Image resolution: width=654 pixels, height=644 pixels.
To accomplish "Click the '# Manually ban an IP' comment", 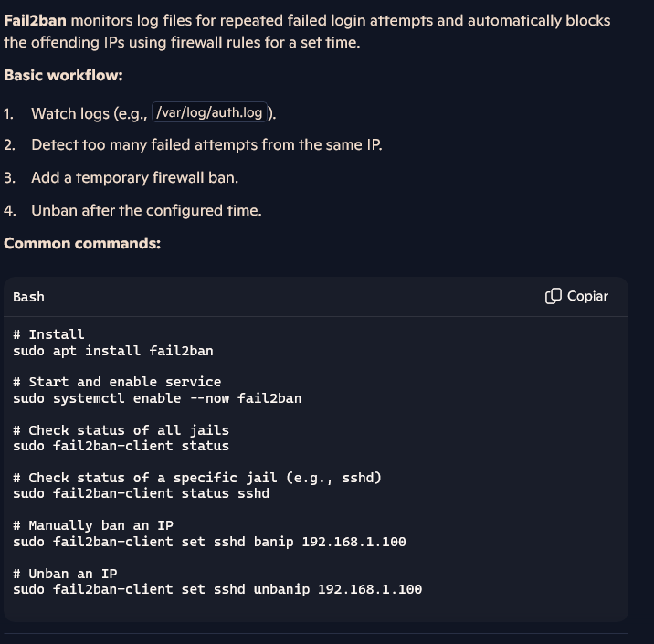I will [93, 525].
